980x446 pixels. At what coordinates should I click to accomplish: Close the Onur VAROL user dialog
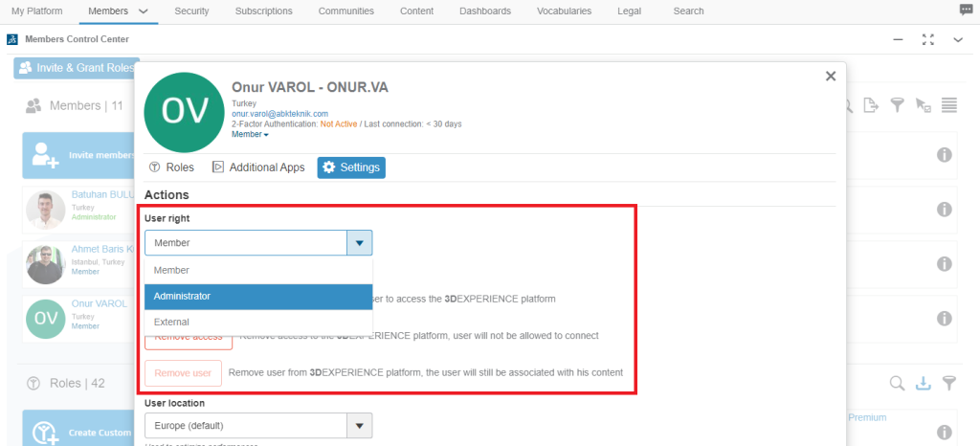pyautogui.click(x=831, y=77)
